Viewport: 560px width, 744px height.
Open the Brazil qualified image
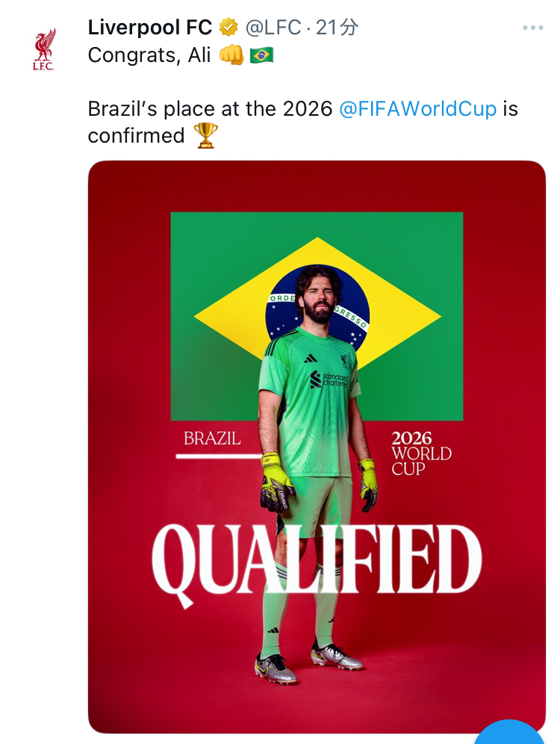[x=317, y=447]
